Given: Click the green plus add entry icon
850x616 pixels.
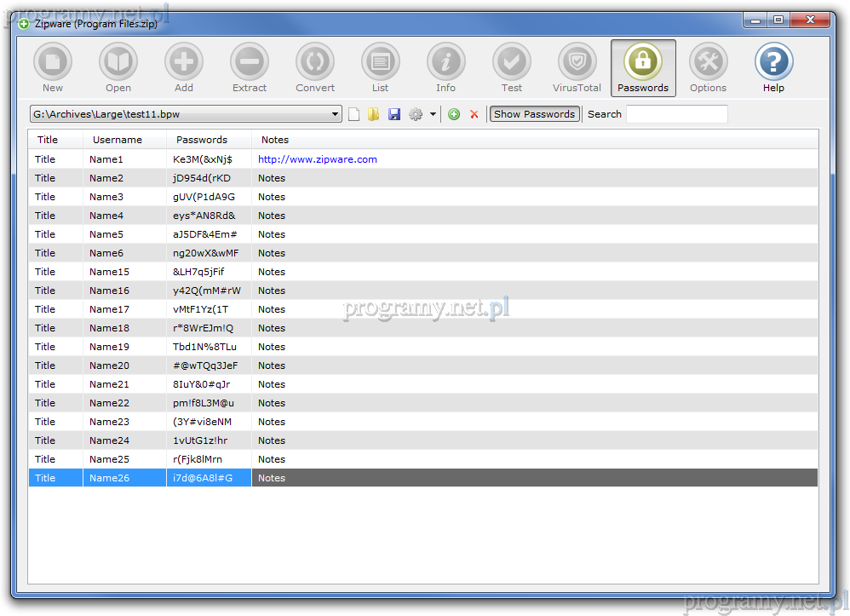Looking at the screenshot, I should tap(454, 114).
